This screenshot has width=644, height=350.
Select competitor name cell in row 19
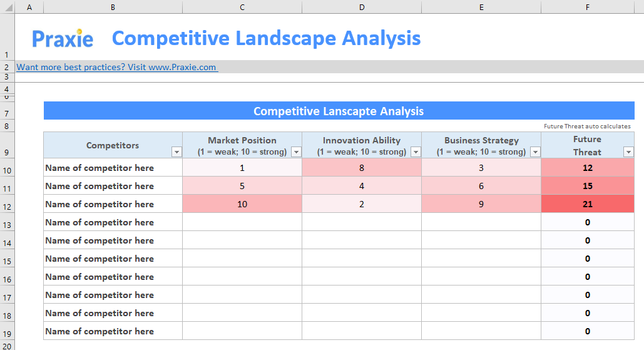(113, 331)
